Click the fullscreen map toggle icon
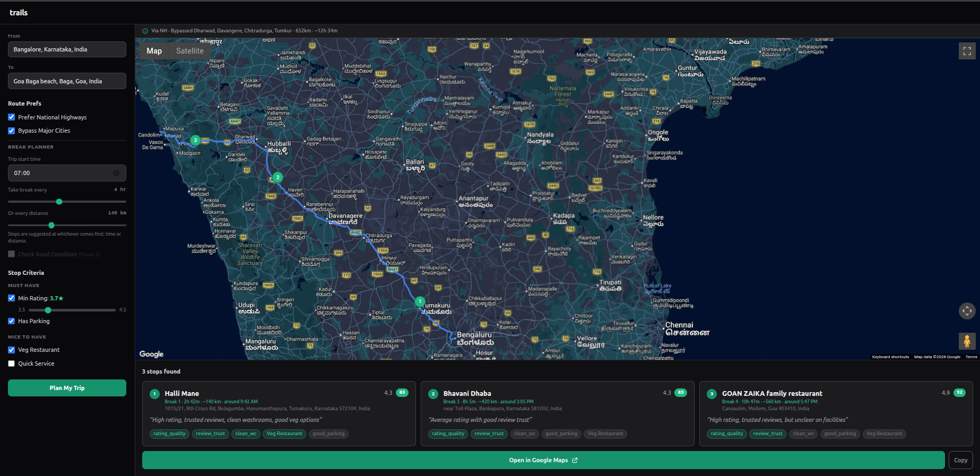Viewport: 980px width, 476px height. 967,51
